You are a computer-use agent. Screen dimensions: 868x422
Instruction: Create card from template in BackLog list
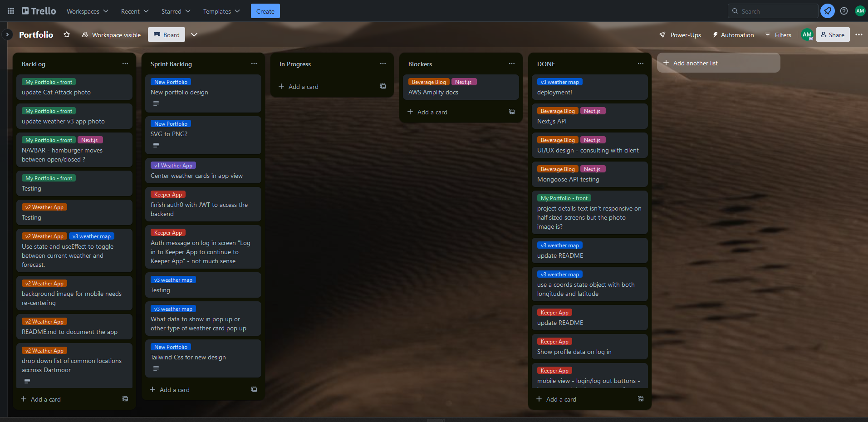coord(125,399)
